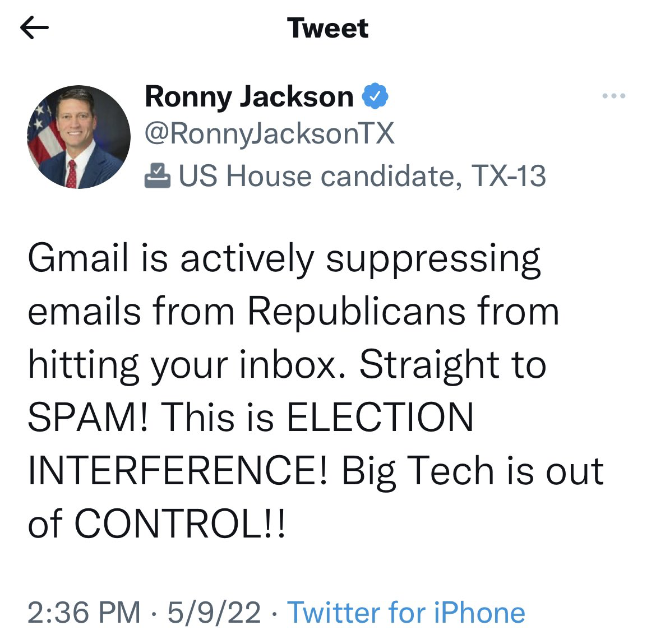Click the 2:36 PM timestamp
Image resolution: width=656 pixels, height=644 pixels.
coord(84,612)
